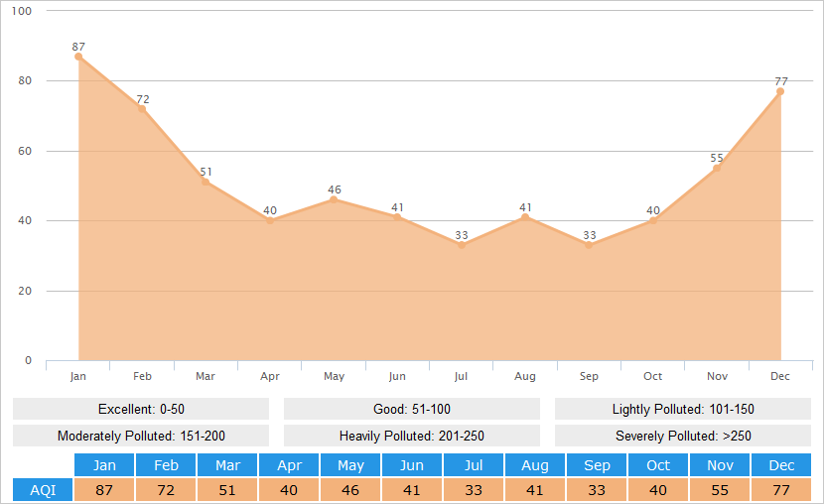The height and width of the screenshot is (504, 824).
Task: Click the July data point marker on the line
Action: [x=462, y=245]
